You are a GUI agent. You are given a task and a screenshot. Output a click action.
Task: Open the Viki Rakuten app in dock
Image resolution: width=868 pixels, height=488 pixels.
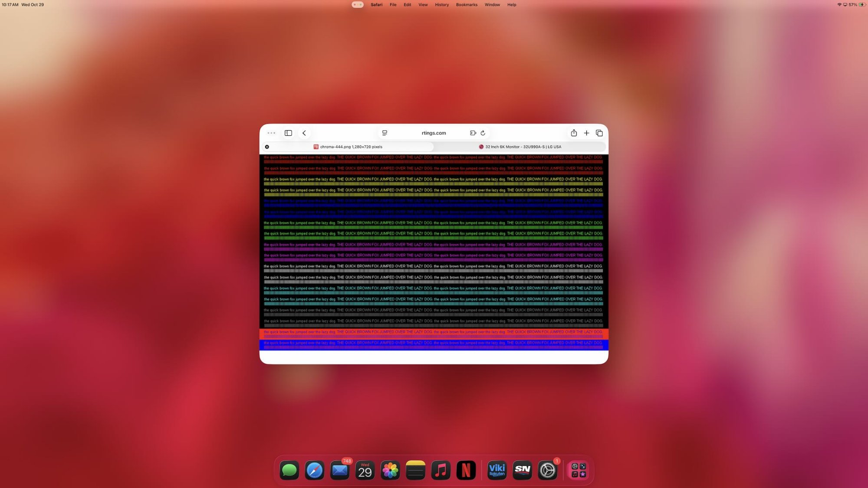497,470
